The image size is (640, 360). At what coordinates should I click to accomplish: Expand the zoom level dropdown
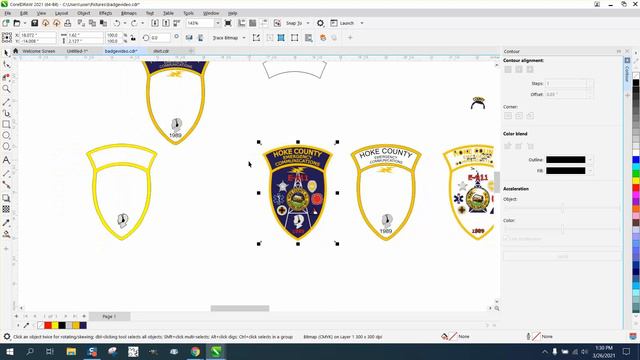217,23
